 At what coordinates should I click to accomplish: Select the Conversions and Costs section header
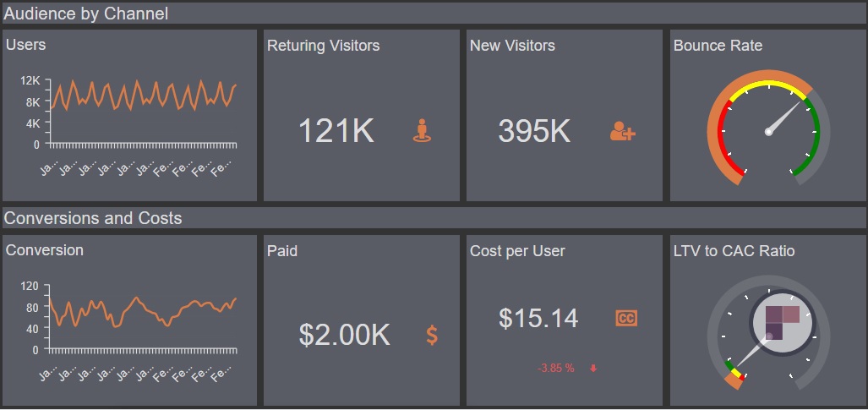93,218
